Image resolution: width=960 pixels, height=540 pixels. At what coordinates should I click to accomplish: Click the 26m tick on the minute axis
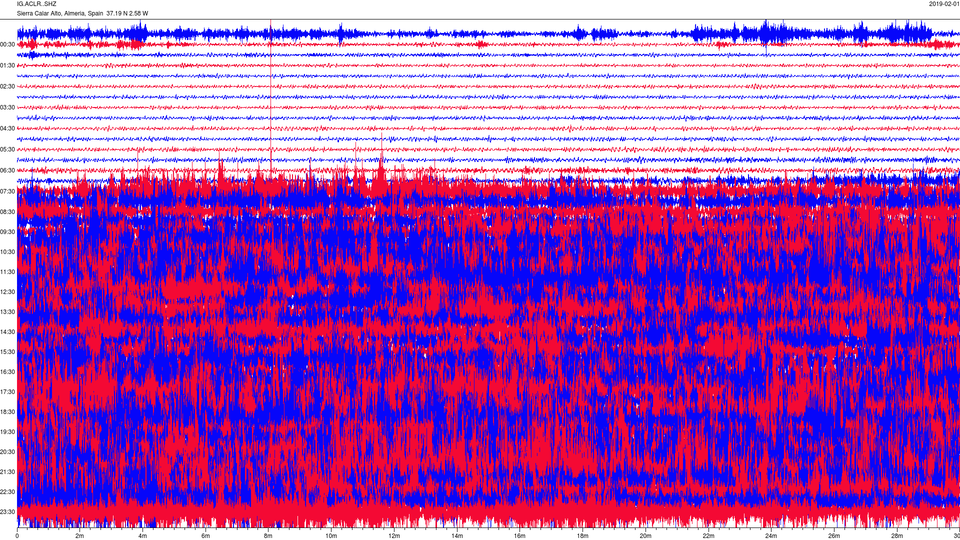(x=834, y=536)
